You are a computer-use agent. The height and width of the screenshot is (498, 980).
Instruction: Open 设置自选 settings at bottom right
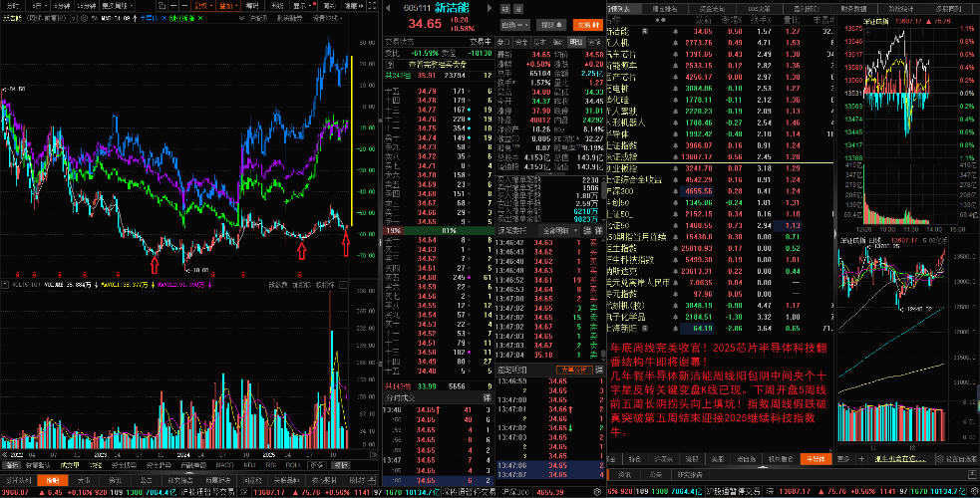coord(956,459)
